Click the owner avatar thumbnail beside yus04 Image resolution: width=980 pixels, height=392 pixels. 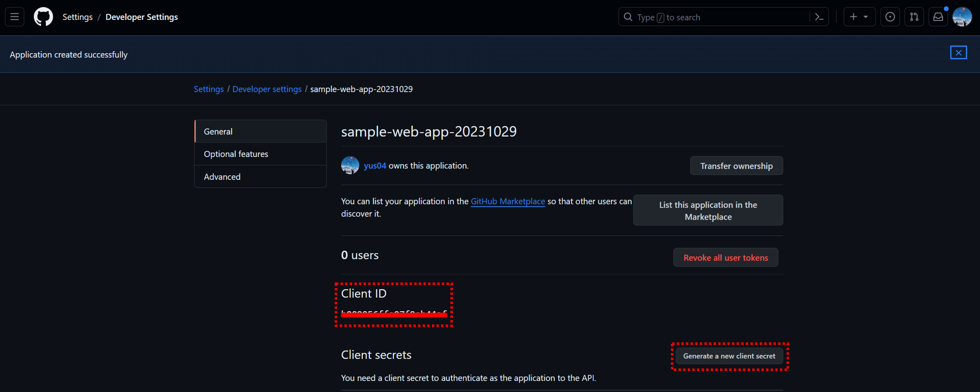pyautogui.click(x=350, y=165)
